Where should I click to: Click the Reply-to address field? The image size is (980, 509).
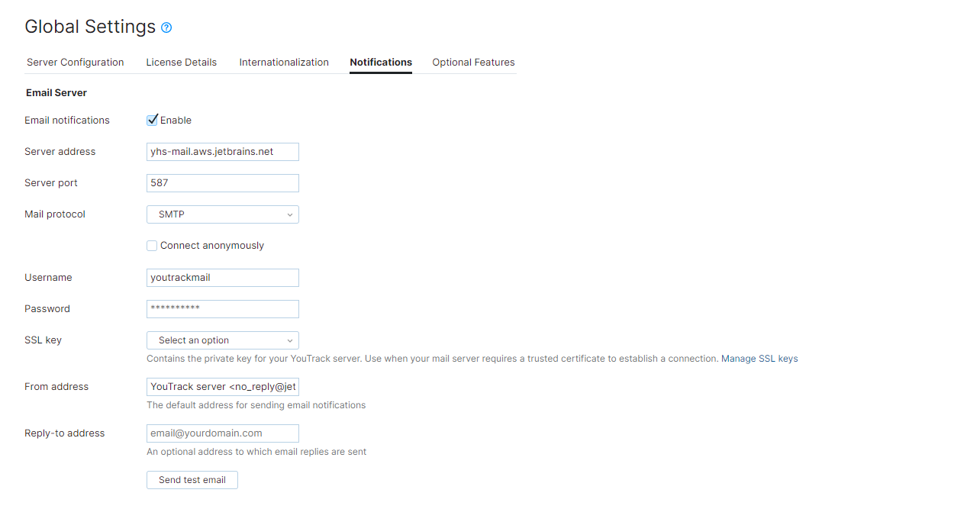[222, 433]
